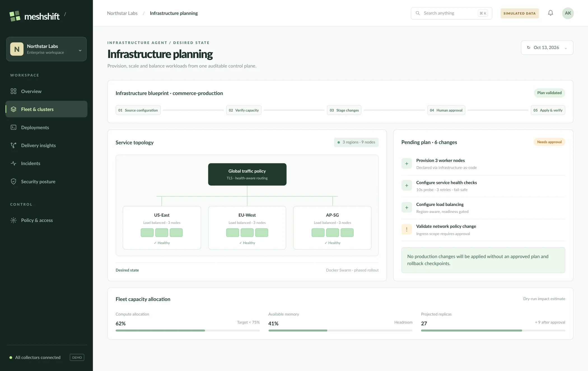Viewport: 588px width, 371px height.
Task: Click the Compute allocation progress bar
Action: coord(188,331)
